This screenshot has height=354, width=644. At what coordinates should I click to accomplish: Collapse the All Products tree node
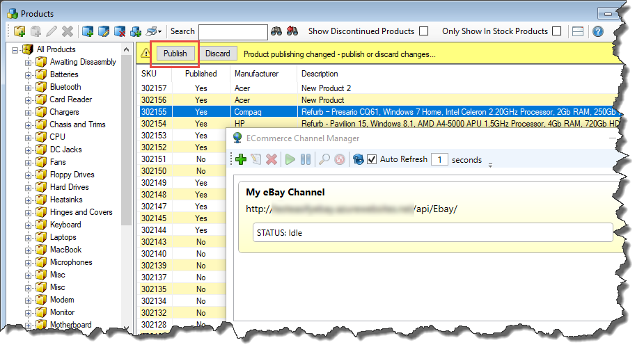click(15, 50)
